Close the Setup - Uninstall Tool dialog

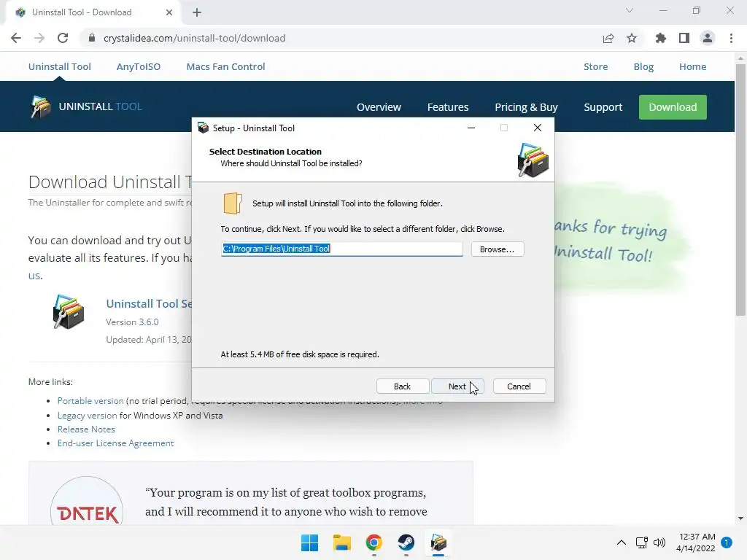click(x=538, y=128)
